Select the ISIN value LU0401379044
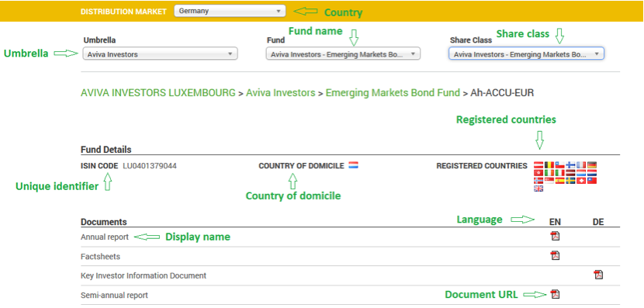644x308 pixels. (150, 166)
